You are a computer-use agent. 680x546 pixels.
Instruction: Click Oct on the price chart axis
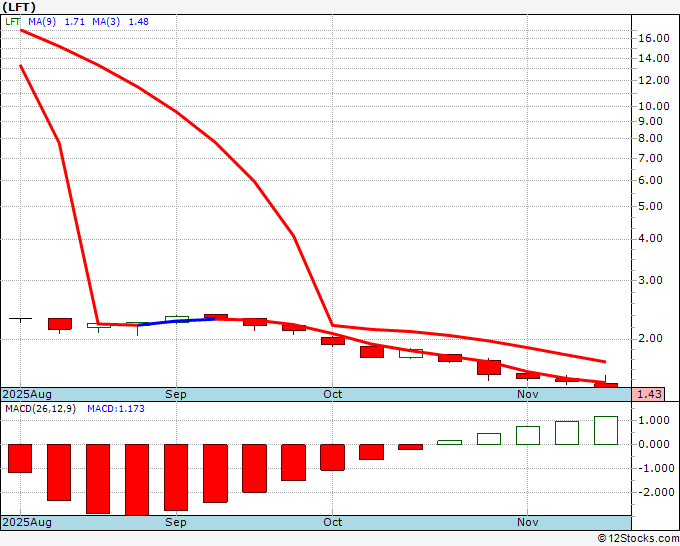click(x=333, y=394)
